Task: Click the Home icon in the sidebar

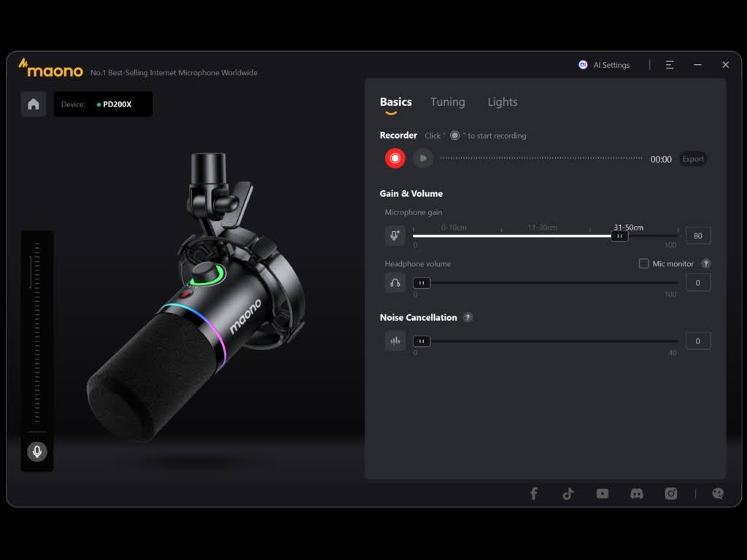Action: (33, 104)
